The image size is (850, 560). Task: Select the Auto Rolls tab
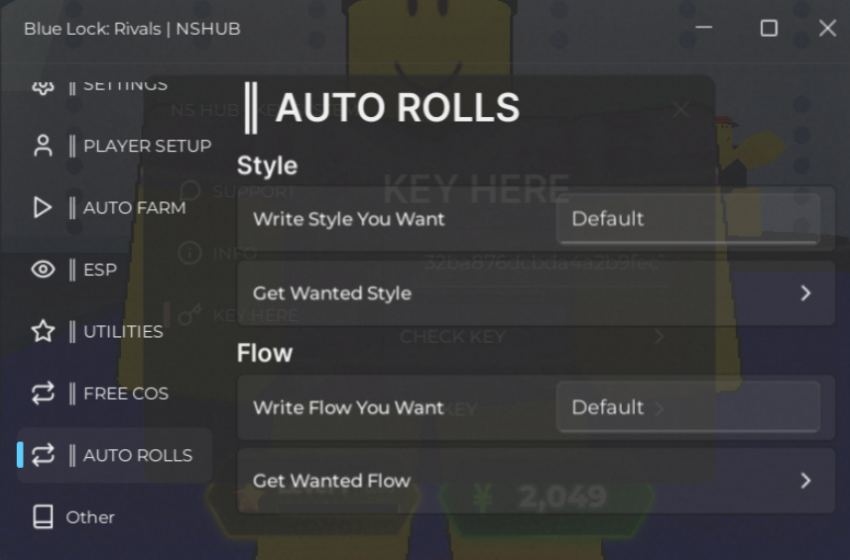[114, 455]
